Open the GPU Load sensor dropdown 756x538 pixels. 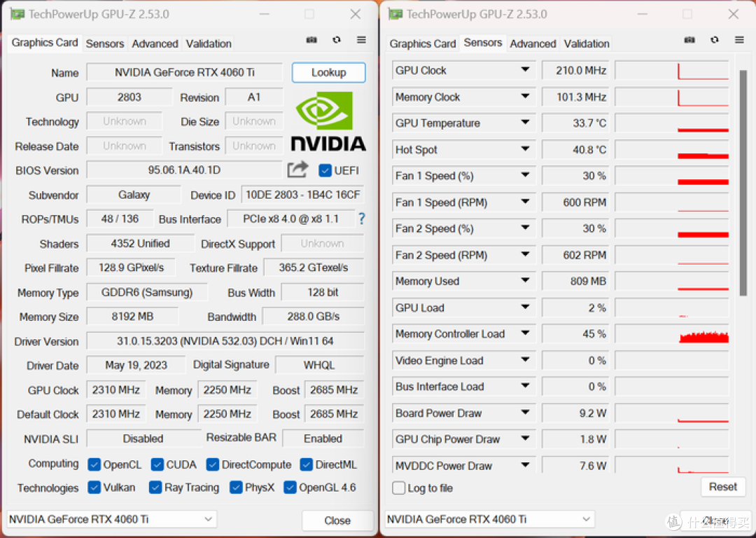click(526, 307)
